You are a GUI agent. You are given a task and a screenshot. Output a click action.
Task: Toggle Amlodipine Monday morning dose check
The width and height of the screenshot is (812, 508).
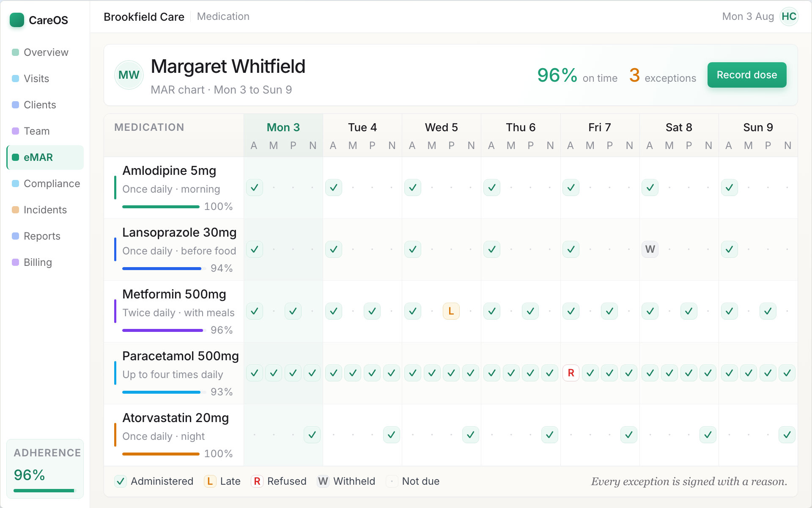(x=255, y=188)
